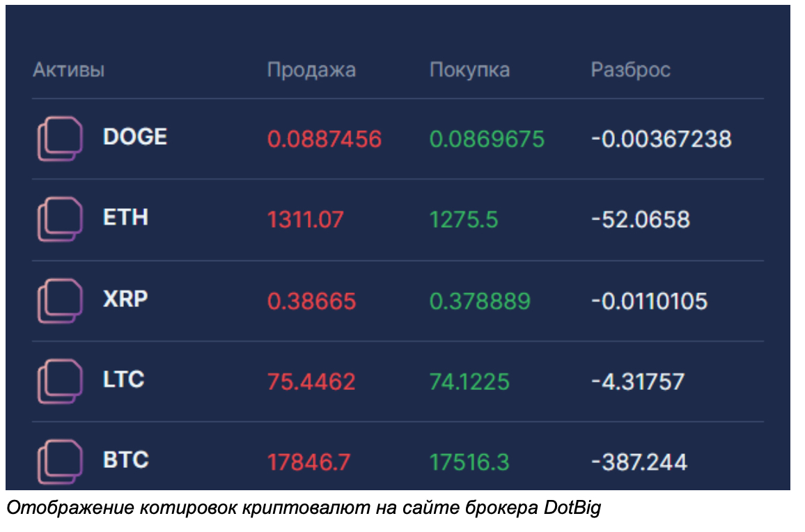805x532 pixels.
Task: Click the Покупка column header
Action: 469,70
